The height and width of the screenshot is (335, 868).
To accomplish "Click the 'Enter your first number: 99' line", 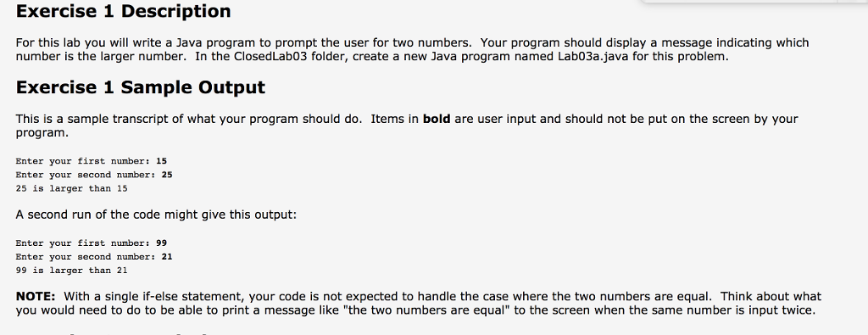I will 92,243.
